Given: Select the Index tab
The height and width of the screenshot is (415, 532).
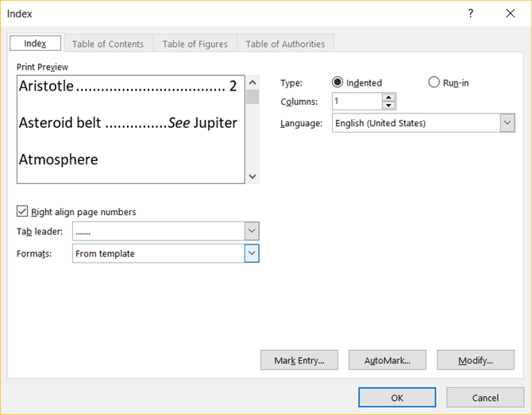Looking at the screenshot, I should point(35,43).
